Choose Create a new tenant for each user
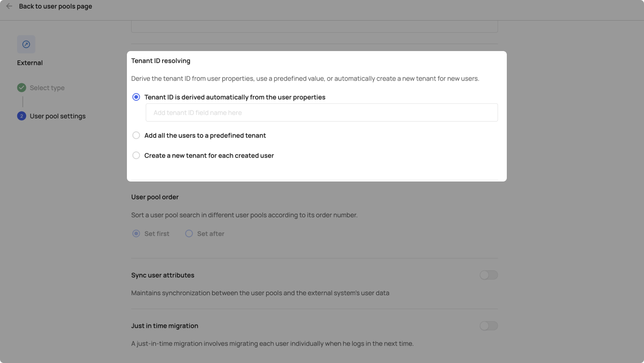This screenshot has height=363, width=644. [136, 155]
